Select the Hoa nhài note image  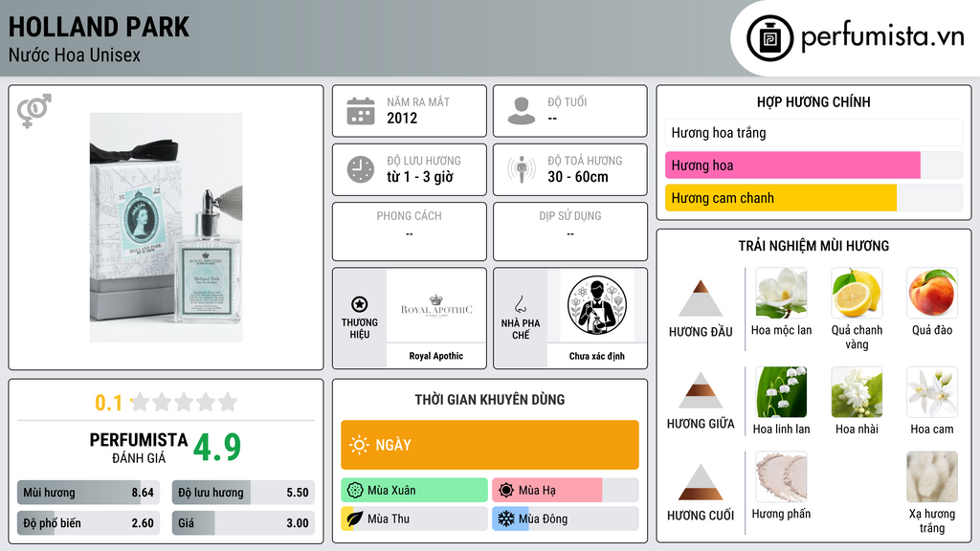(x=857, y=391)
